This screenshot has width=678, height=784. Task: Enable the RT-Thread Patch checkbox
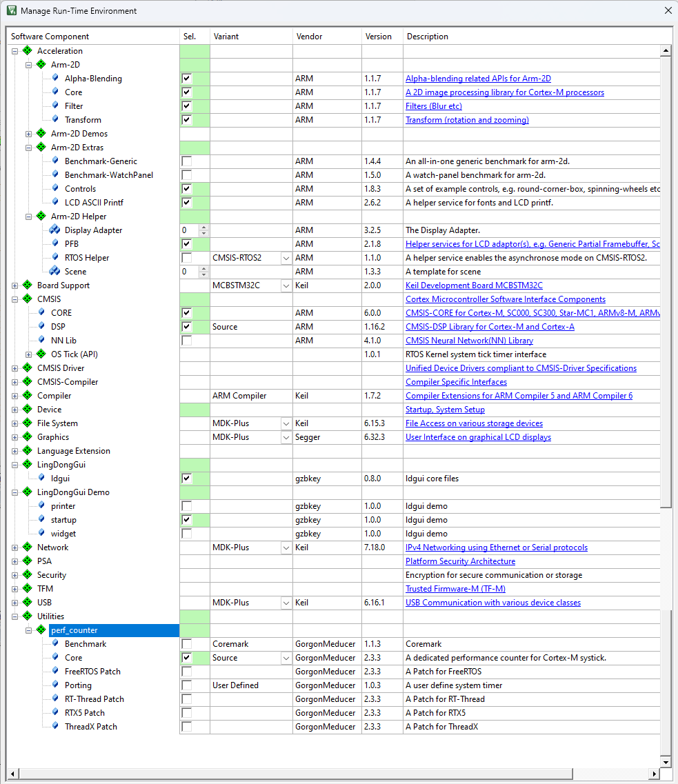[x=186, y=699]
